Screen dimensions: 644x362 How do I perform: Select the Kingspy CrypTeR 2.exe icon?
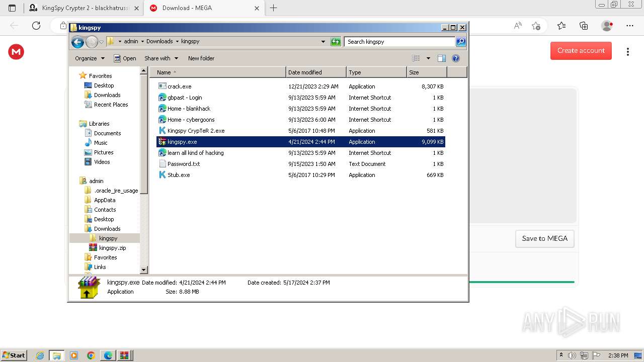click(162, 131)
